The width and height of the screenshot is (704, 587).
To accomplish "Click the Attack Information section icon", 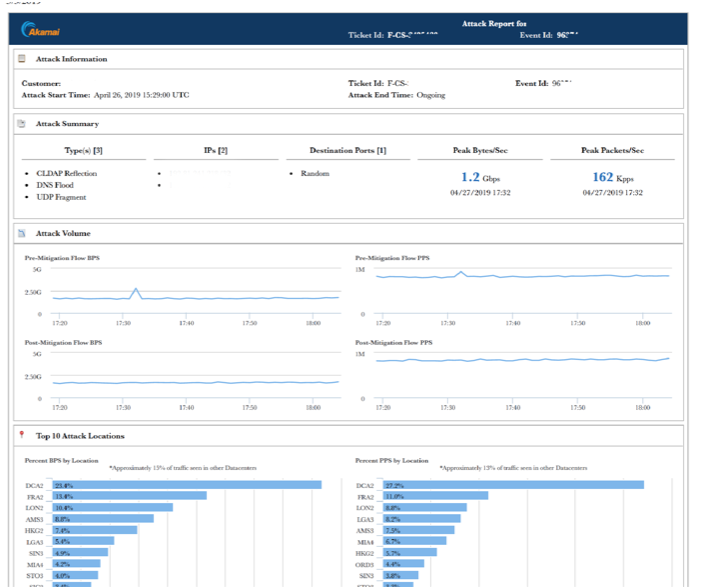I will tap(22, 59).
